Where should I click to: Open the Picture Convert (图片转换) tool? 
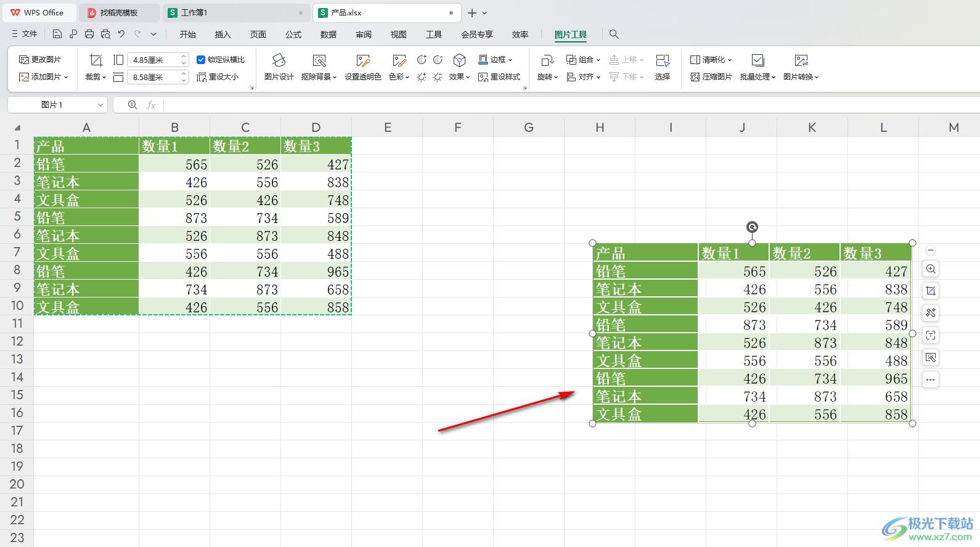801,67
